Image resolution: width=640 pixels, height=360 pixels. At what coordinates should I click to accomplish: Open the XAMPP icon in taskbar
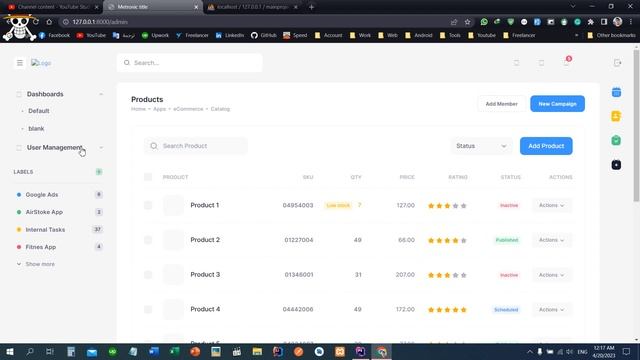[340, 351]
